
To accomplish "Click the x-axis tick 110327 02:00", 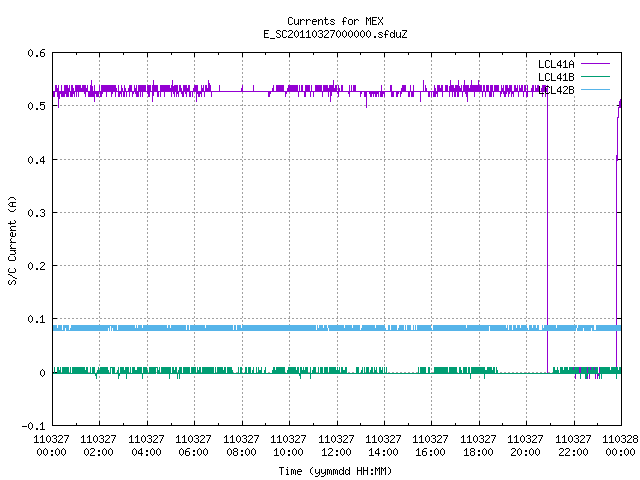I will coord(98,445).
